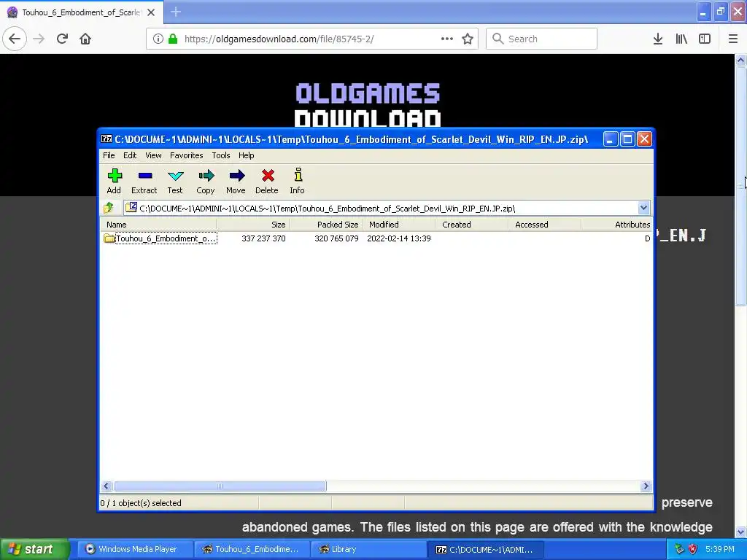Go to Firefox home page

click(85, 39)
